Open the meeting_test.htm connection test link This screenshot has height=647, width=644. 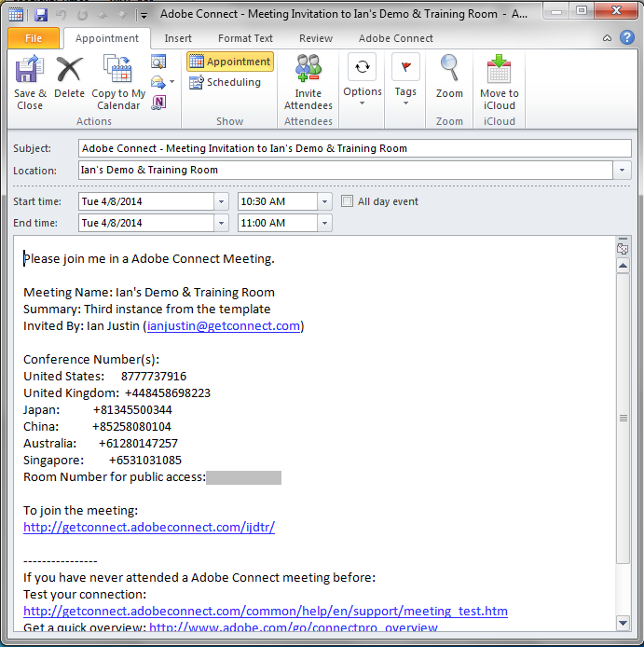pos(266,611)
